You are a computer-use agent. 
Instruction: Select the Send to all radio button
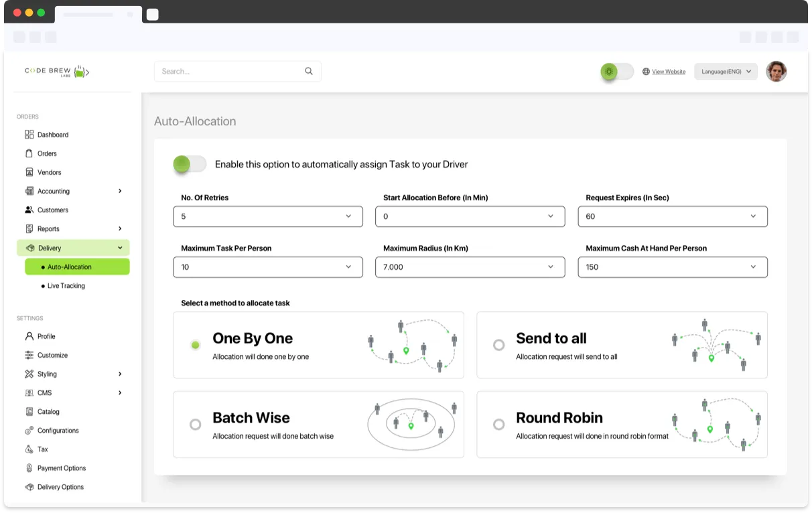(x=498, y=345)
